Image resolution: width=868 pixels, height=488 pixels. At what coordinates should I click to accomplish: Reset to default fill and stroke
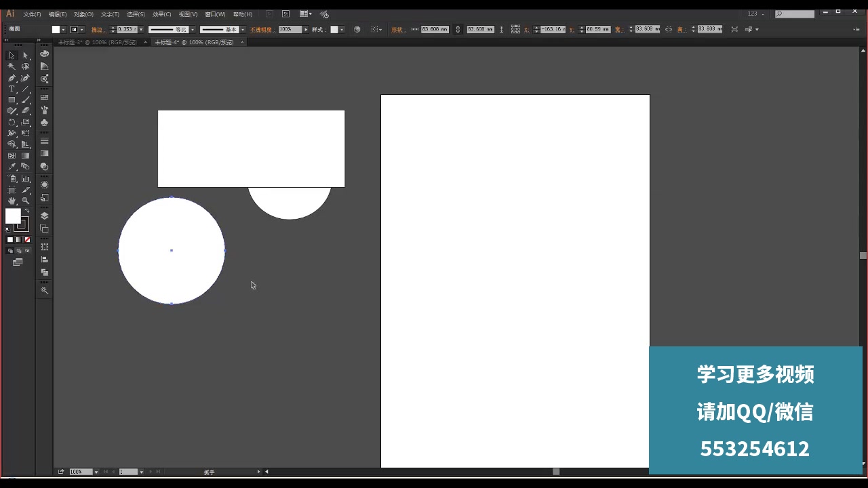[7, 228]
